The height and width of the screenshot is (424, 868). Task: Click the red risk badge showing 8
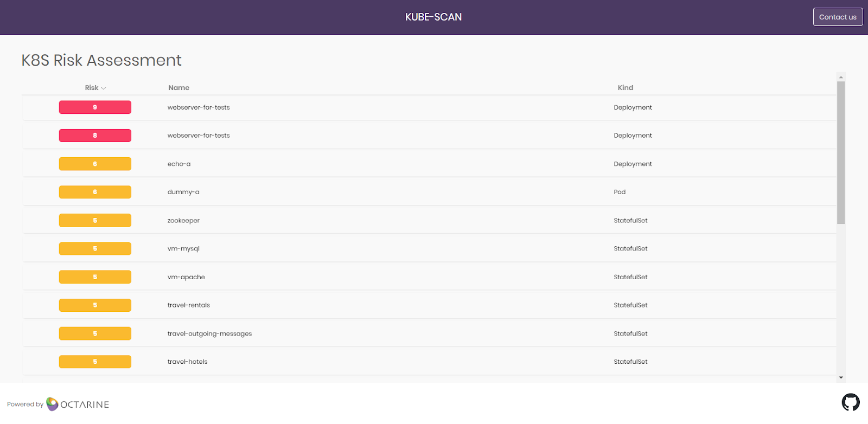tap(95, 136)
